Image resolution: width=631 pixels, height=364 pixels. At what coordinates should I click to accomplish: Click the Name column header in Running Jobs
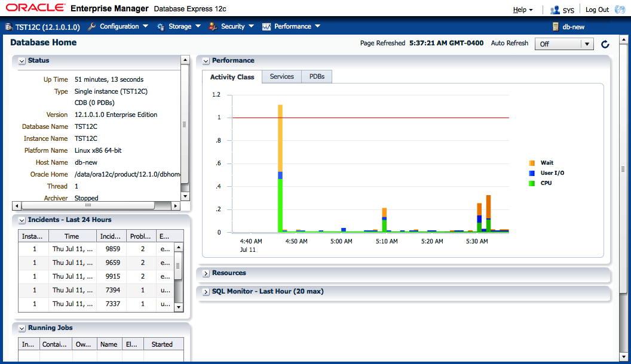109,344
